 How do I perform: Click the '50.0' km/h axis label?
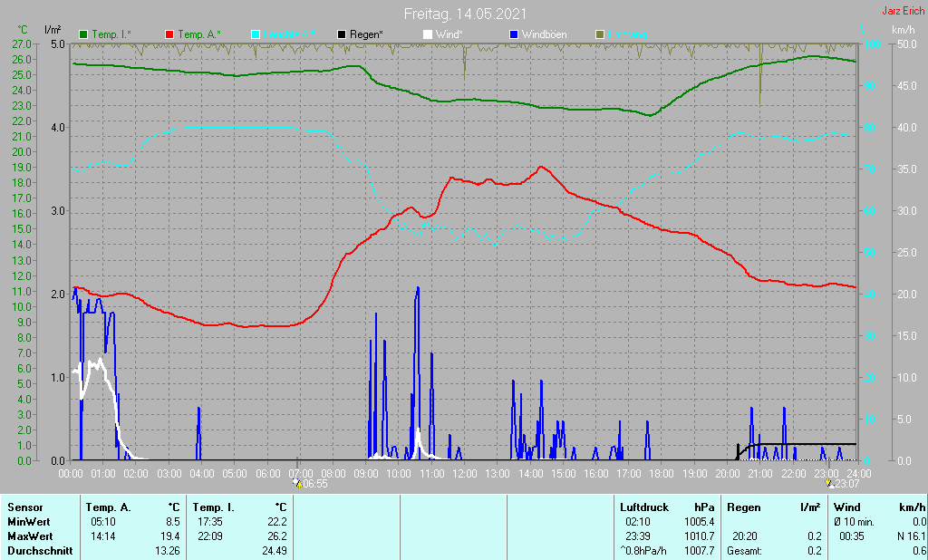tap(907, 43)
